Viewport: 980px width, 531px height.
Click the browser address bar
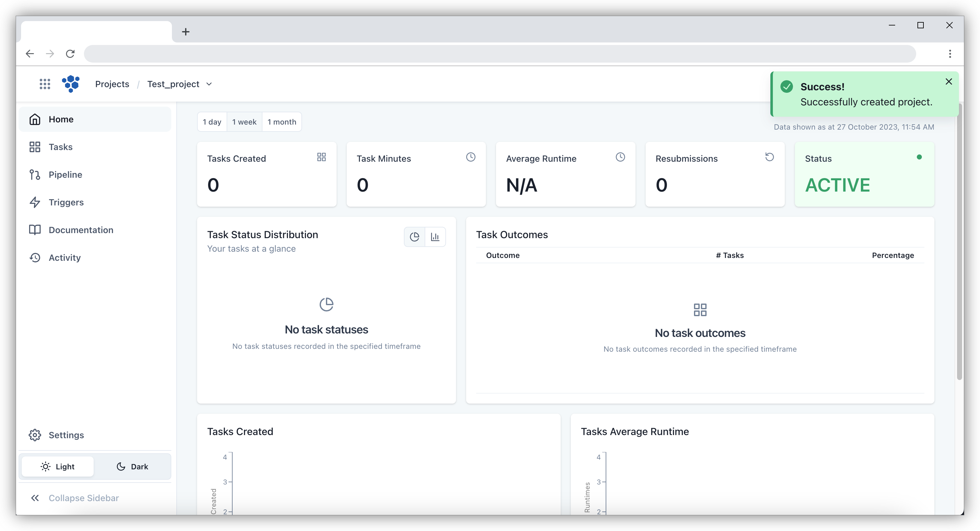coord(499,54)
